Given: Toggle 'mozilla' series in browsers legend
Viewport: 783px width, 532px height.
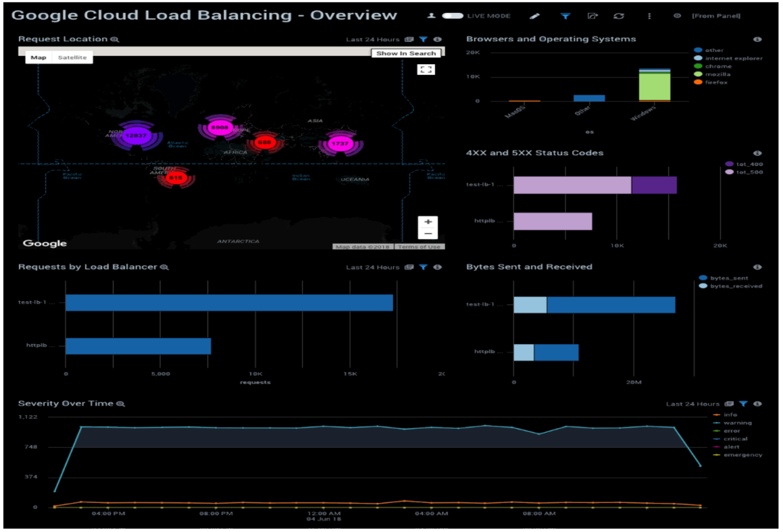Looking at the screenshot, I should [712, 74].
